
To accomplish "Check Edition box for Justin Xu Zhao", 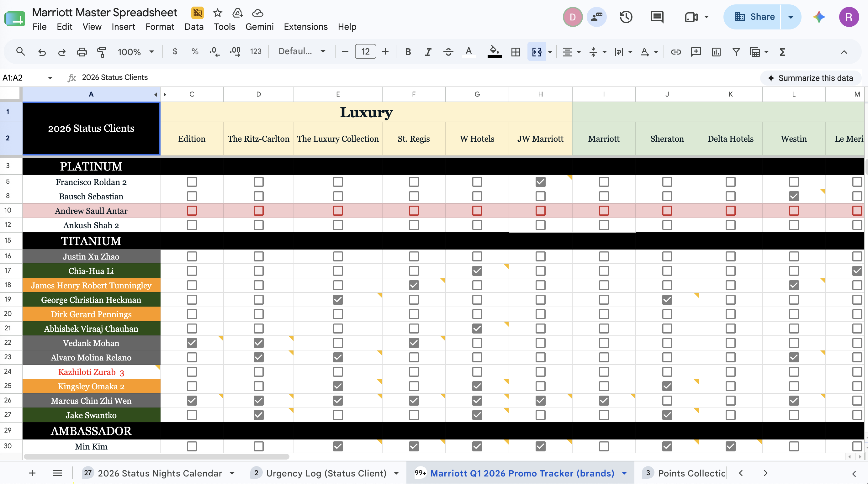I will pyautogui.click(x=192, y=257).
